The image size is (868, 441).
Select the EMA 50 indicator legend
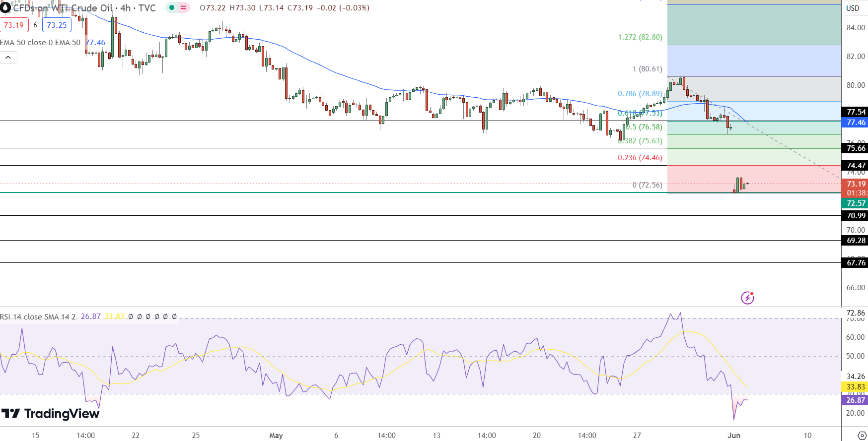point(40,43)
